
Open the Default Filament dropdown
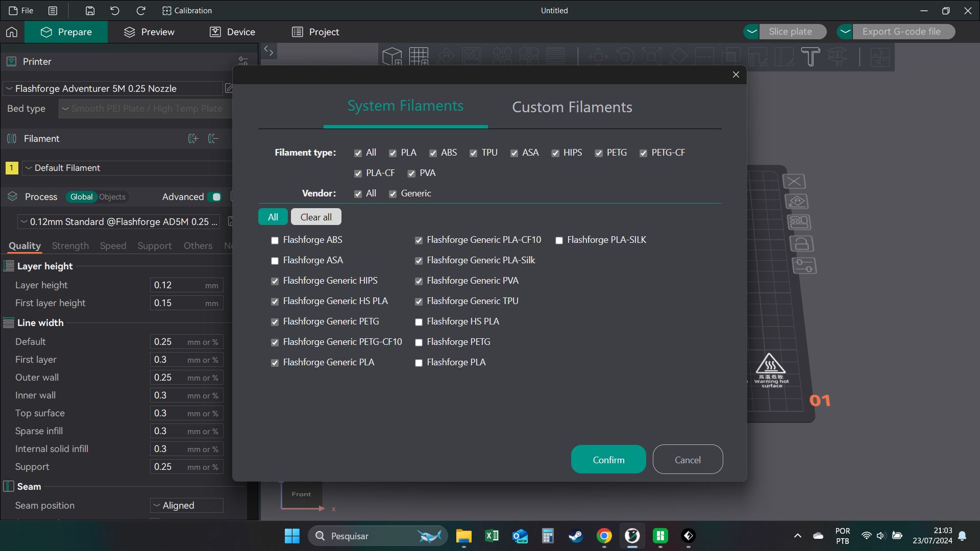pos(128,168)
